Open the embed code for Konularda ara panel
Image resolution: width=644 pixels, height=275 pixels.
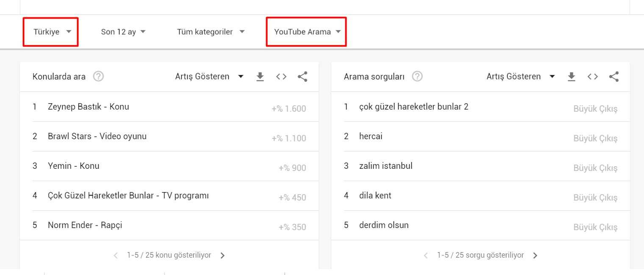pos(281,77)
